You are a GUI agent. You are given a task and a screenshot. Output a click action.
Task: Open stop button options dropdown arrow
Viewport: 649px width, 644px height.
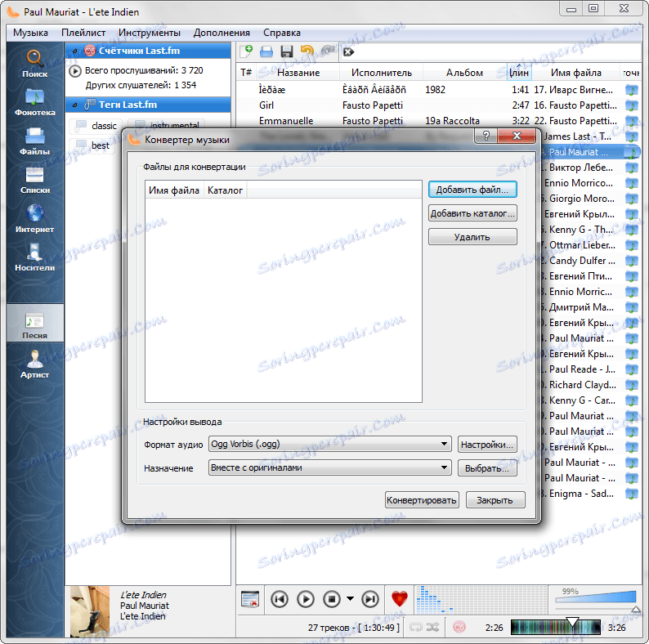pos(350,598)
